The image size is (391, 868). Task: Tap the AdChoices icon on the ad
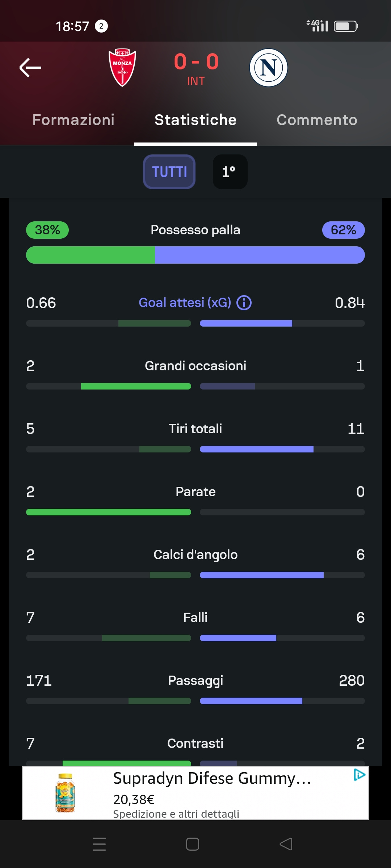tap(360, 775)
